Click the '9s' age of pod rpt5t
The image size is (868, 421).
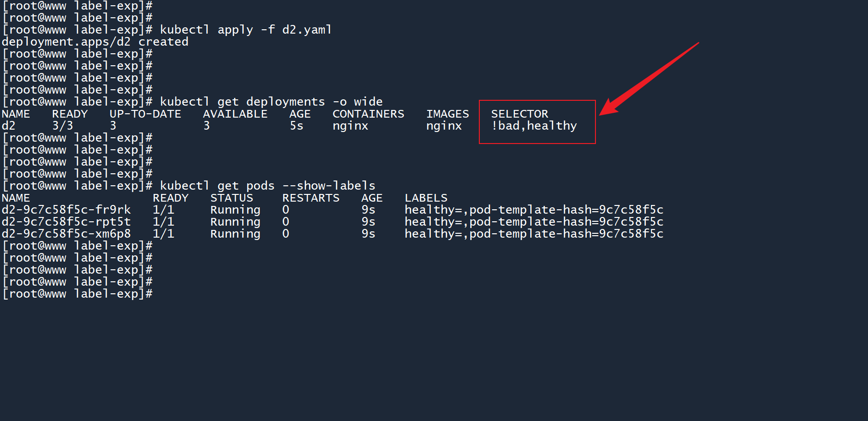point(369,222)
